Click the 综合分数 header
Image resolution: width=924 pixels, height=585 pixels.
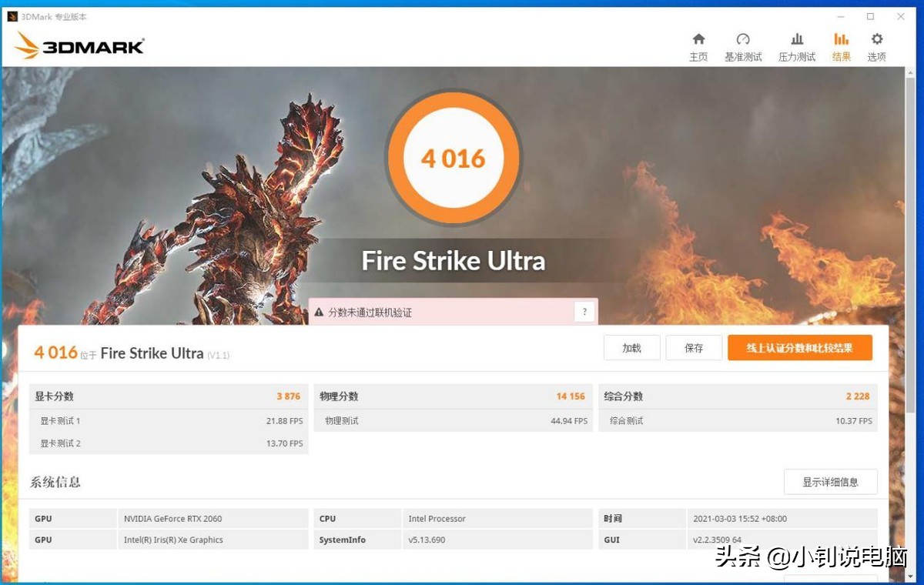coord(624,396)
